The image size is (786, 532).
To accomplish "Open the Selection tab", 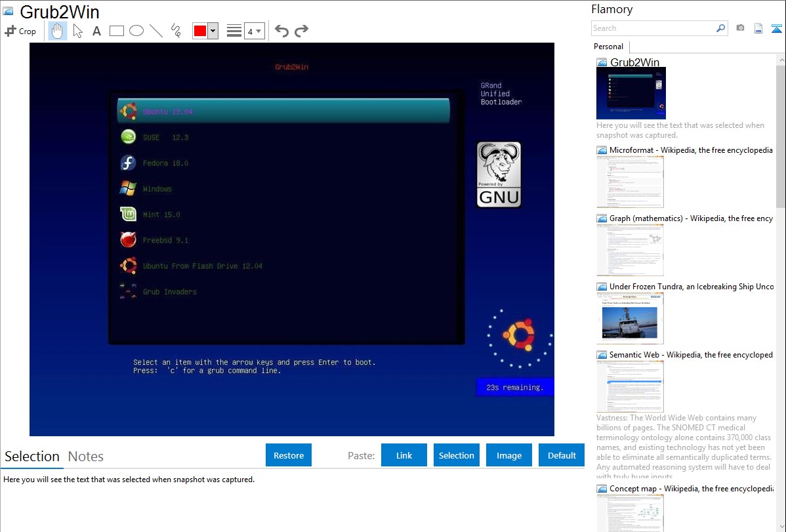I will click(x=32, y=457).
